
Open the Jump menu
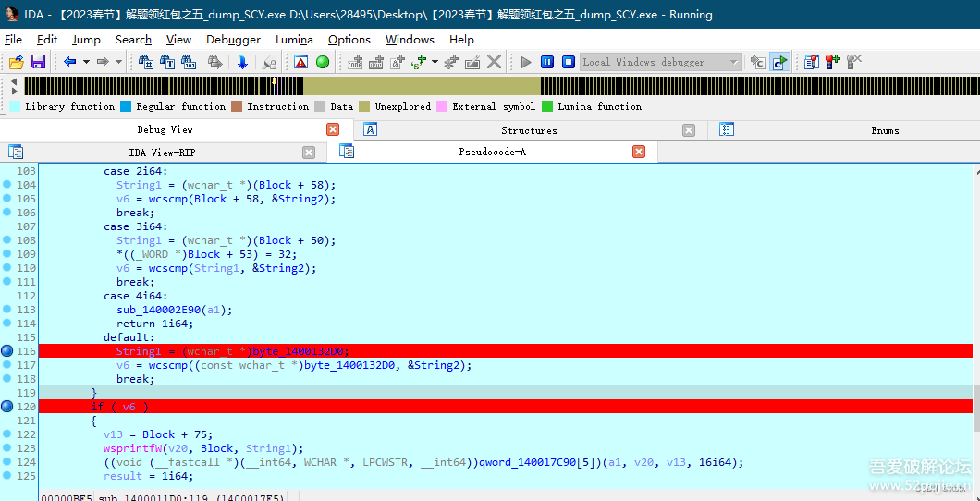86,40
